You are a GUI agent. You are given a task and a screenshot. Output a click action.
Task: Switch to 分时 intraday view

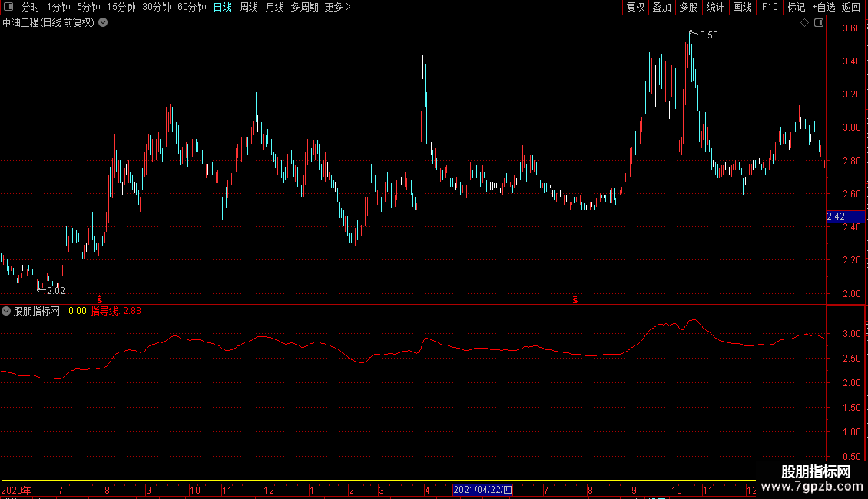(31, 7)
